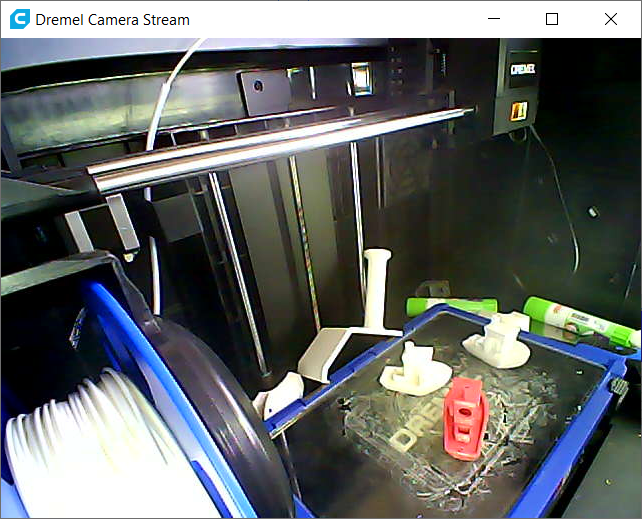
Task: Click the Cura app icon in title bar
Action: click(20, 19)
